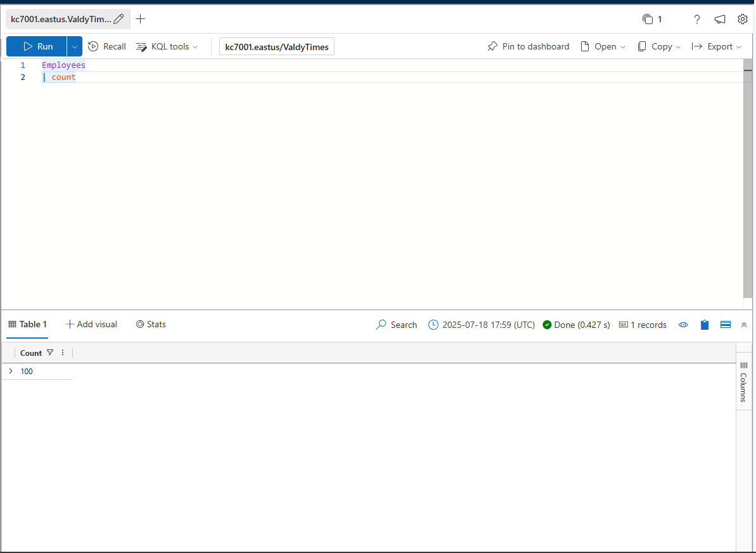
Task: Click the clipboard icon in results toolbar
Action: 705,325
